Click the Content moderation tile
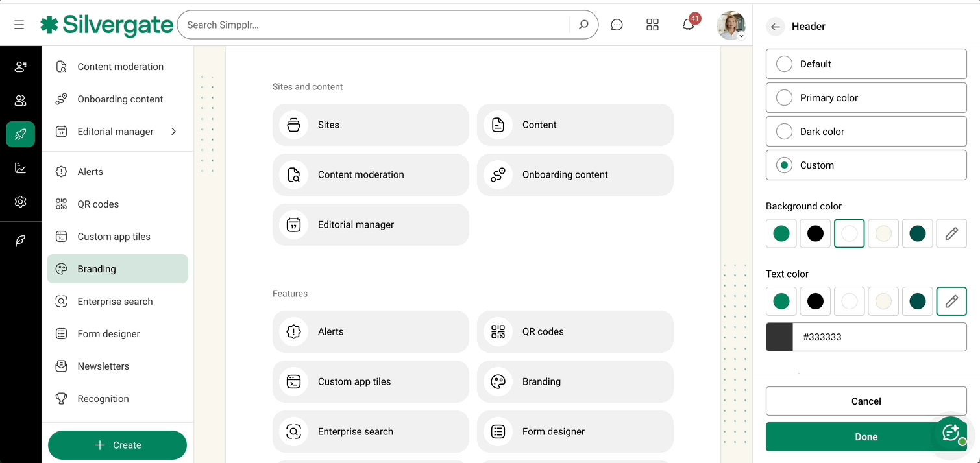The image size is (980, 463). (x=370, y=174)
